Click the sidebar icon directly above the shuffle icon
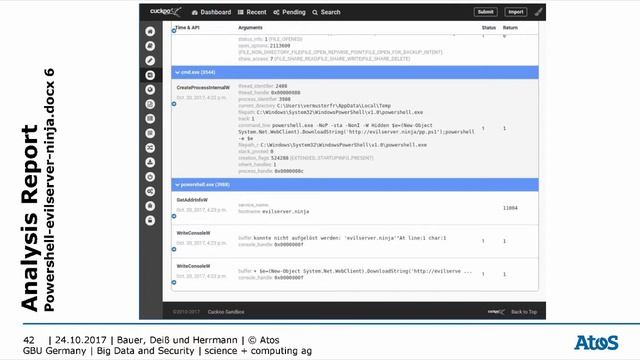 point(150,133)
